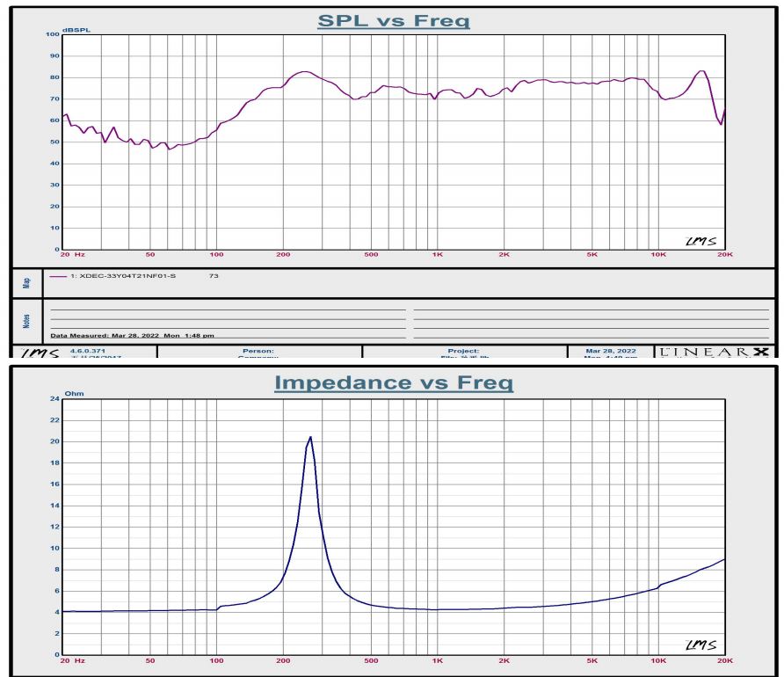This screenshot has height=677, width=784.
Task: Click the LMS watermark logo inside the Impedance chart
Action: click(701, 645)
